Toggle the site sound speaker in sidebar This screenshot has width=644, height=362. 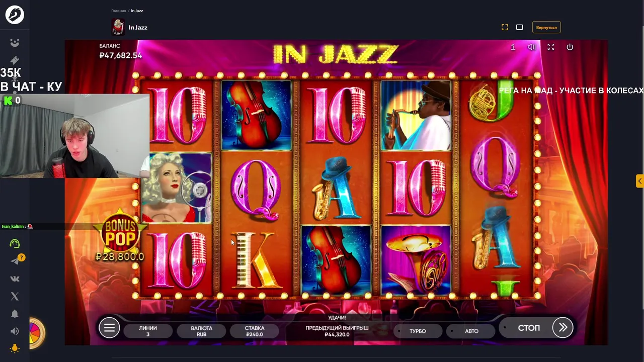pos(15,331)
